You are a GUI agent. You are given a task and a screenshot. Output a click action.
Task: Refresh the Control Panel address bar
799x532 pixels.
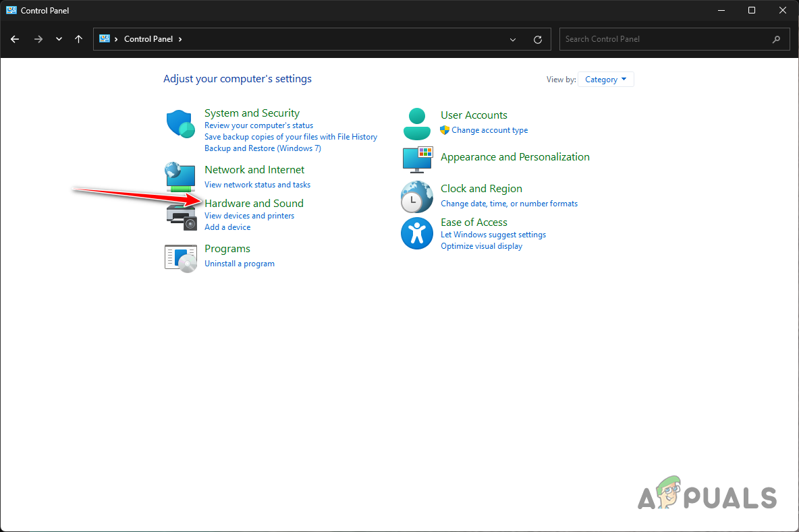tap(538, 39)
